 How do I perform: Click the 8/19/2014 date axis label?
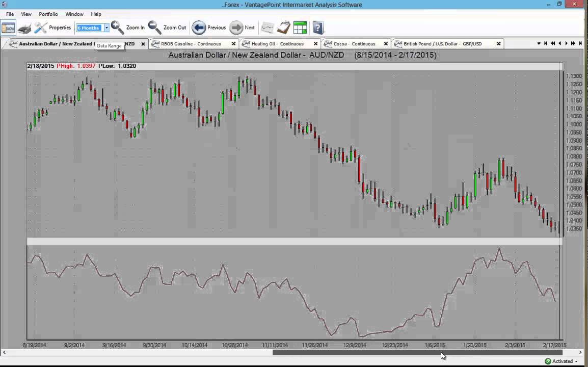pyautogui.click(x=35, y=345)
